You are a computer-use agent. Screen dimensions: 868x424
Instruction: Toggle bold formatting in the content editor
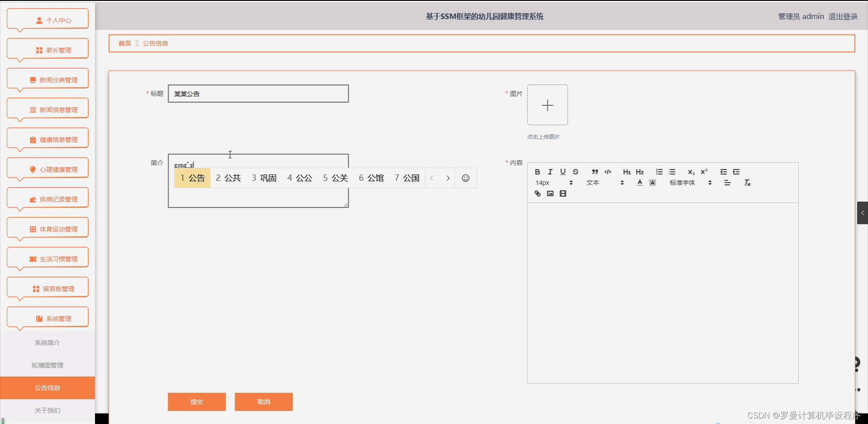[x=537, y=172]
